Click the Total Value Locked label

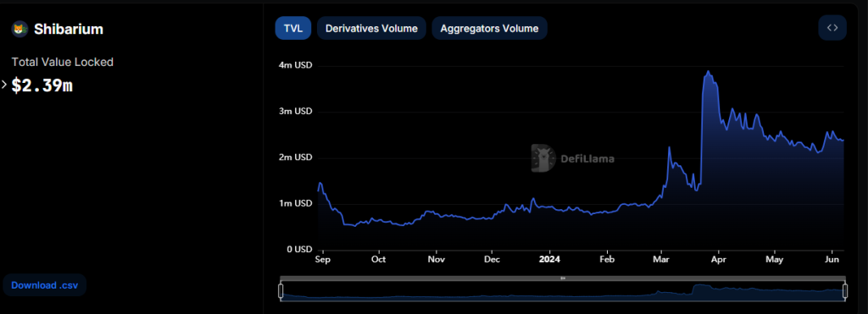(x=63, y=62)
